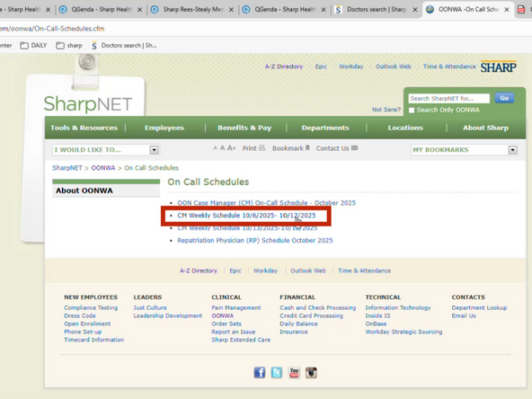This screenshot has width=532, height=399.
Task: Open Departments menu
Action: pos(325,128)
